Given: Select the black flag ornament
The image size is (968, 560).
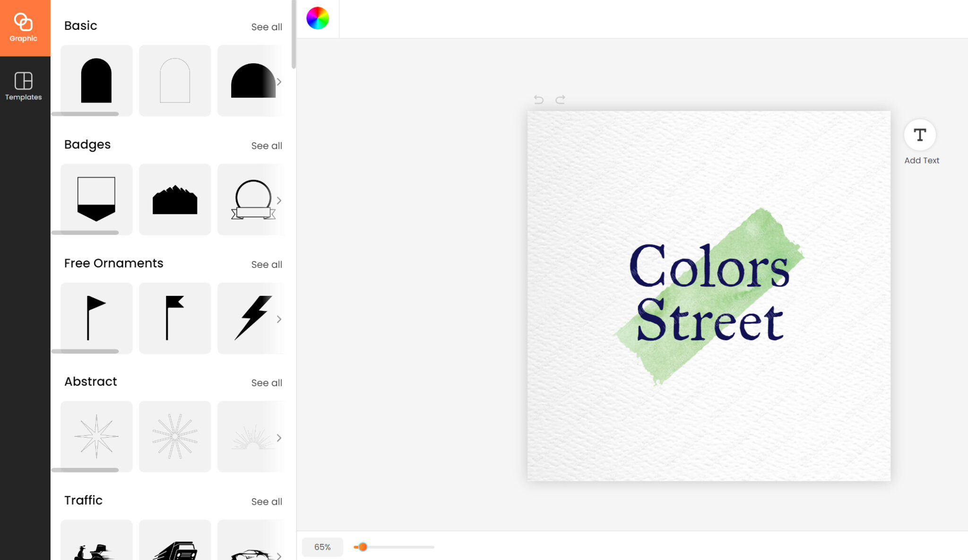Looking at the screenshot, I should point(175,318).
